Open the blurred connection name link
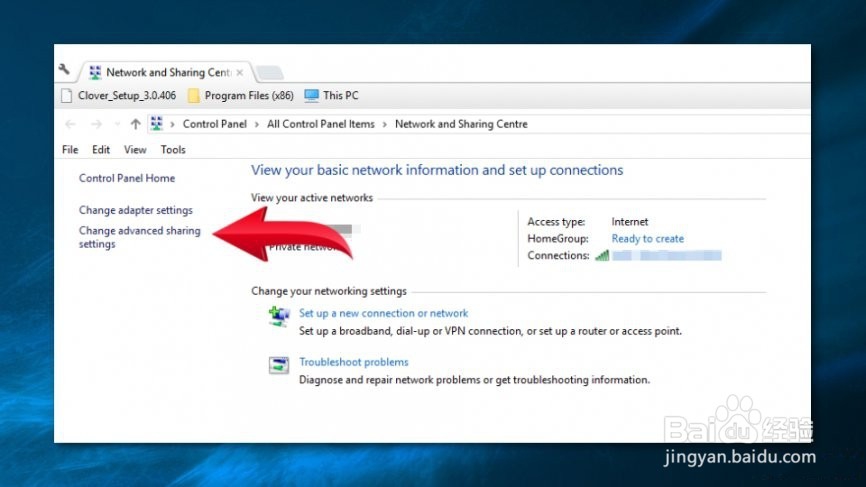 point(667,255)
